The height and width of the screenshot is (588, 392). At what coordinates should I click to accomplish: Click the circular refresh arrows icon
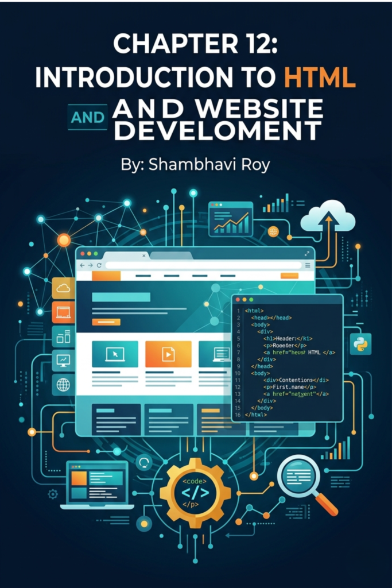[x=143, y=463]
